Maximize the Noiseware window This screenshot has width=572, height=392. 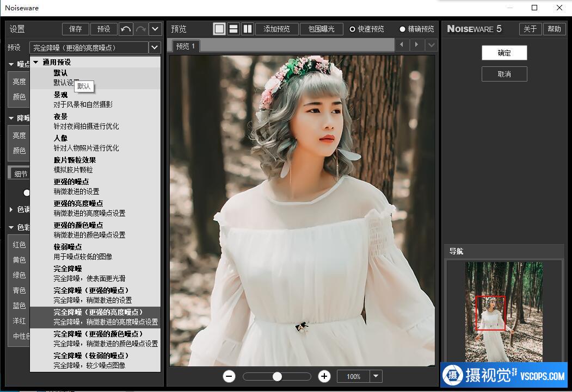(534, 8)
